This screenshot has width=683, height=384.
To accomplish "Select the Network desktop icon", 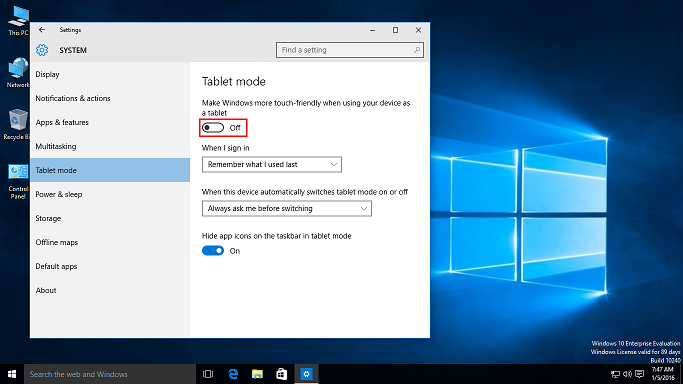I will coord(18,73).
